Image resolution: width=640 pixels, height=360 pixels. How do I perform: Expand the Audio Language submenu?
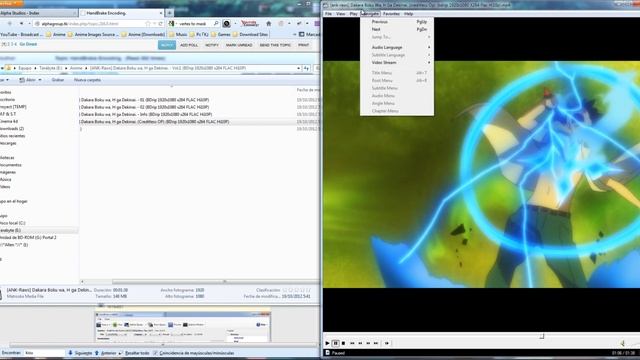click(397, 47)
